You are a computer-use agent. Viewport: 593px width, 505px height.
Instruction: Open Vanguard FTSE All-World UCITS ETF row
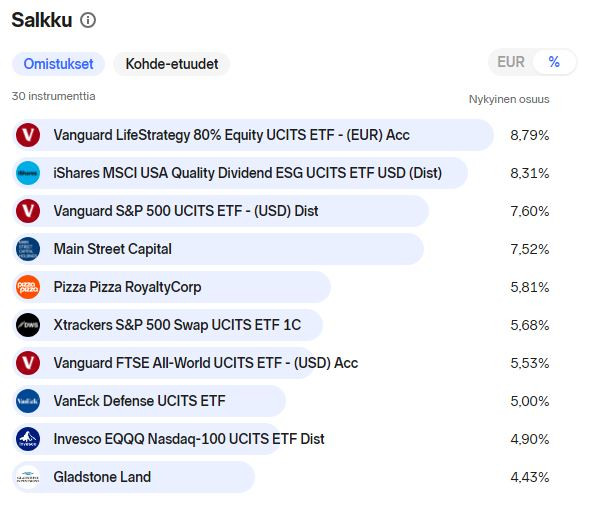[x=206, y=363]
